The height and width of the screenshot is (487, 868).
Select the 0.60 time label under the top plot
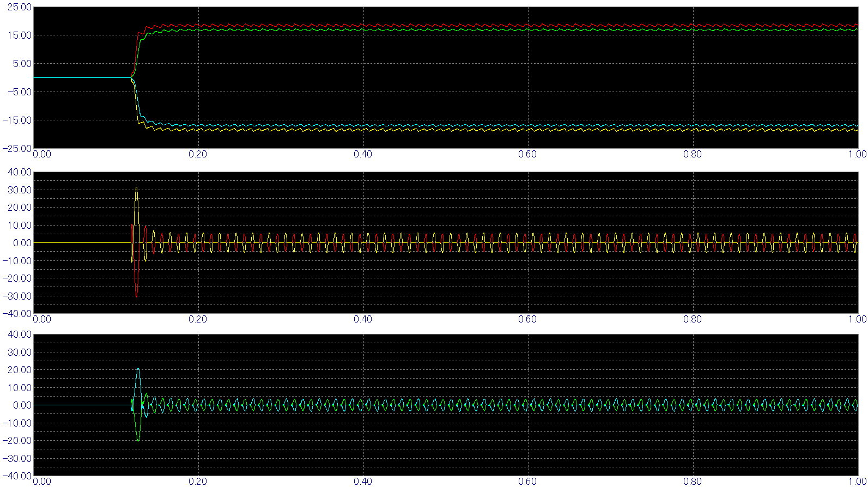(527, 154)
